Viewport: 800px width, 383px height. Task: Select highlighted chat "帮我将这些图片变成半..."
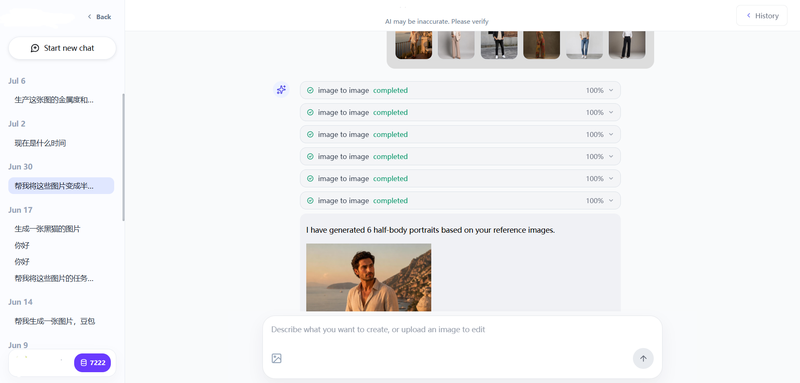(61, 186)
